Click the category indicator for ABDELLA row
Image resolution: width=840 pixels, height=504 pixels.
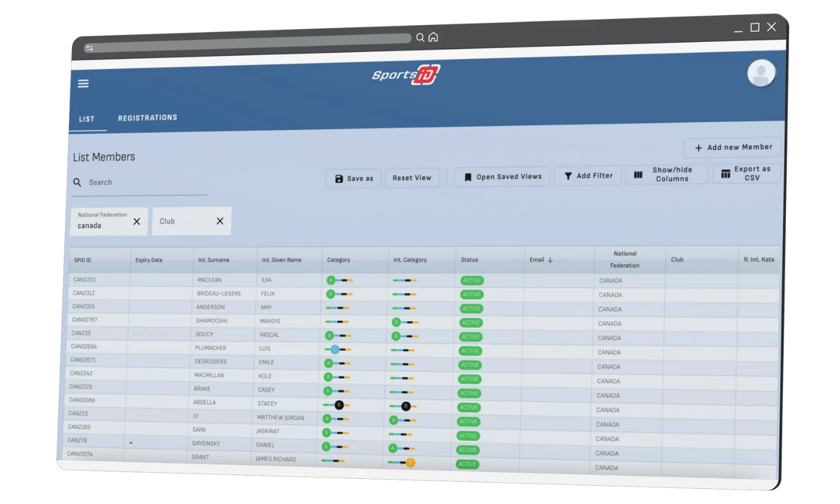point(338,405)
